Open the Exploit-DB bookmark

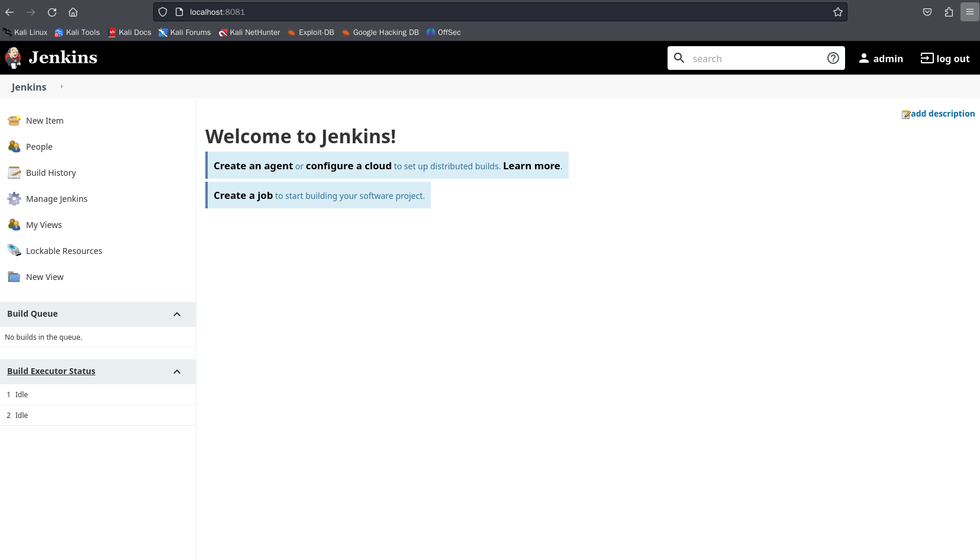(311, 33)
